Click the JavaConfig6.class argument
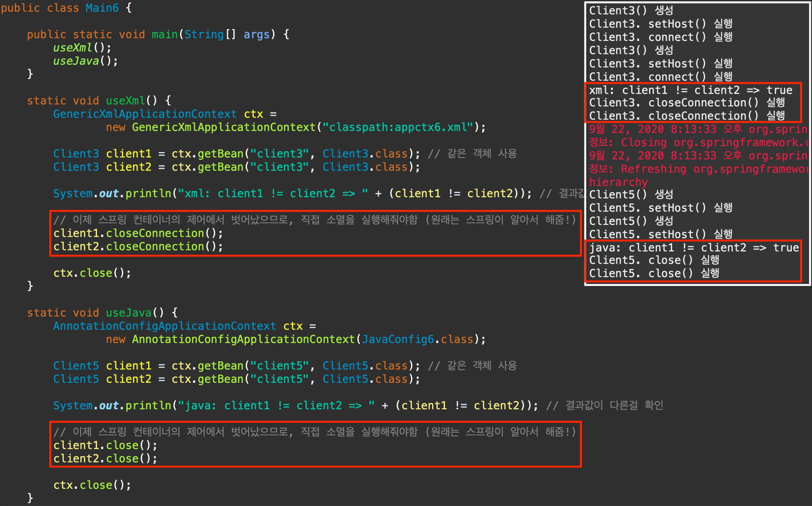This screenshot has height=506, width=812. coord(417,339)
